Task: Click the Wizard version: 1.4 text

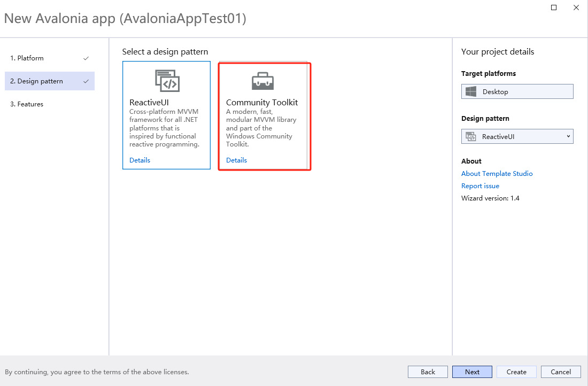Action: click(490, 198)
